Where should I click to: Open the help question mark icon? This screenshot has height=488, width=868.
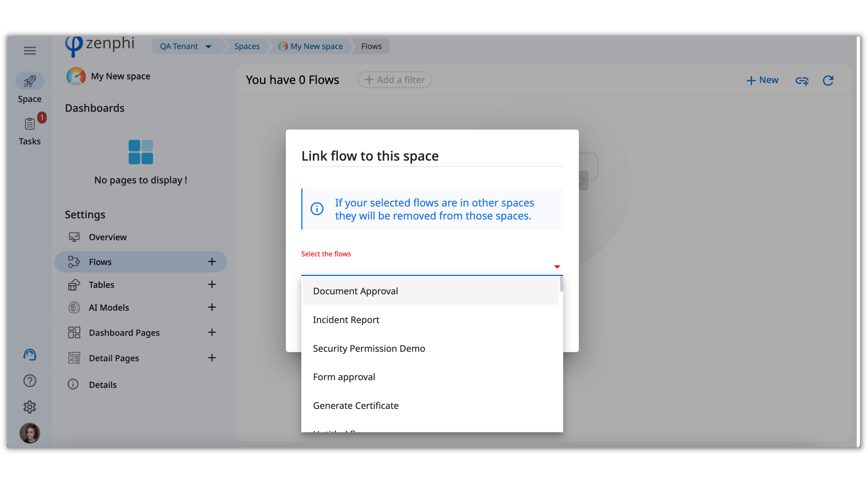[x=30, y=381]
